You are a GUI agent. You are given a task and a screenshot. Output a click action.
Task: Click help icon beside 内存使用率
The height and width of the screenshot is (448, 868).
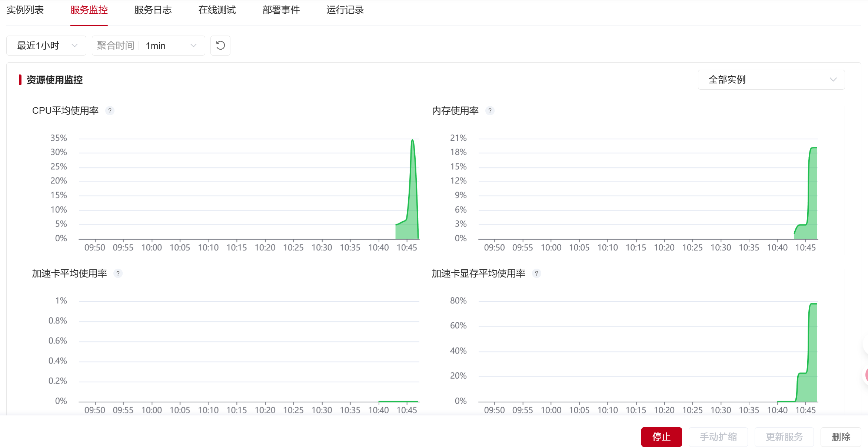coord(490,111)
